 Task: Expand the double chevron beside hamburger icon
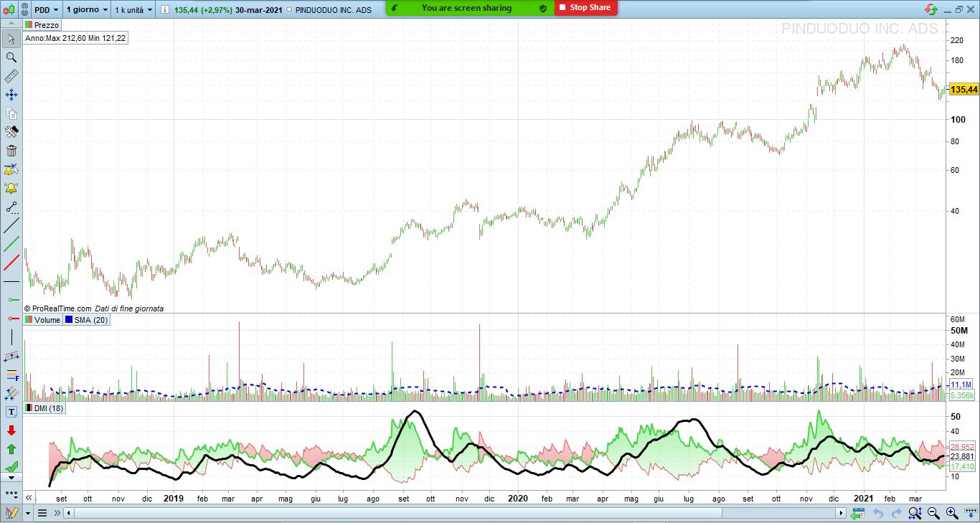pyautogui.click(x=58, y=513)
